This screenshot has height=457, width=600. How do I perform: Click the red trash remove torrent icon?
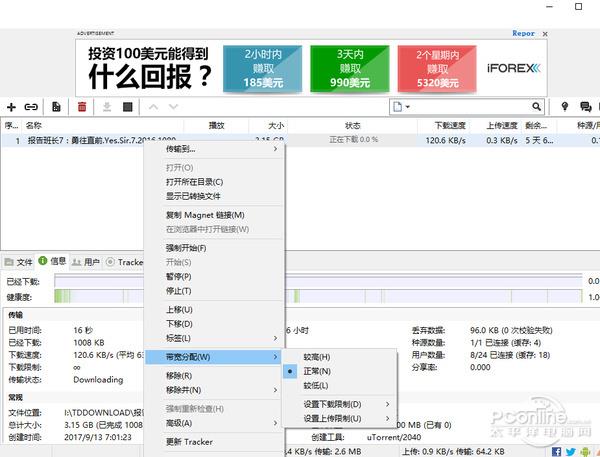(x=82, y=107)
